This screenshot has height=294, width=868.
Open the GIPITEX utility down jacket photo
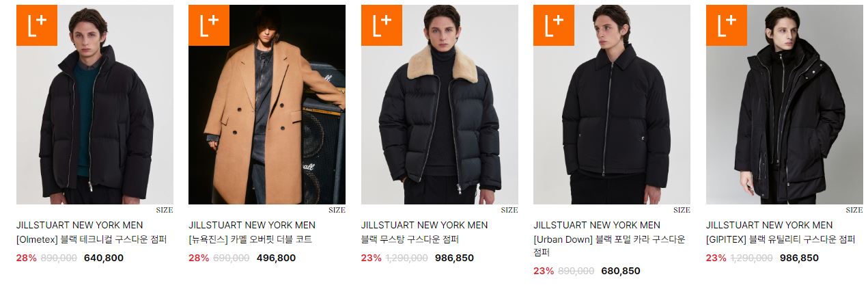785,105
